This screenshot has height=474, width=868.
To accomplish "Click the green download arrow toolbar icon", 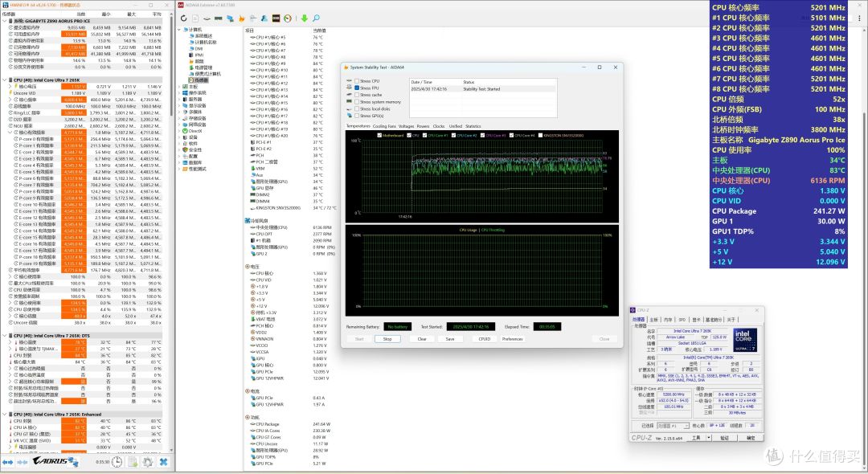I will pos(304,18).
